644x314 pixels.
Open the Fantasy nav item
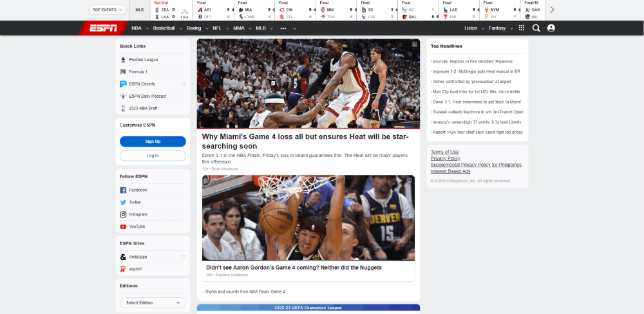tap(497, 28)
